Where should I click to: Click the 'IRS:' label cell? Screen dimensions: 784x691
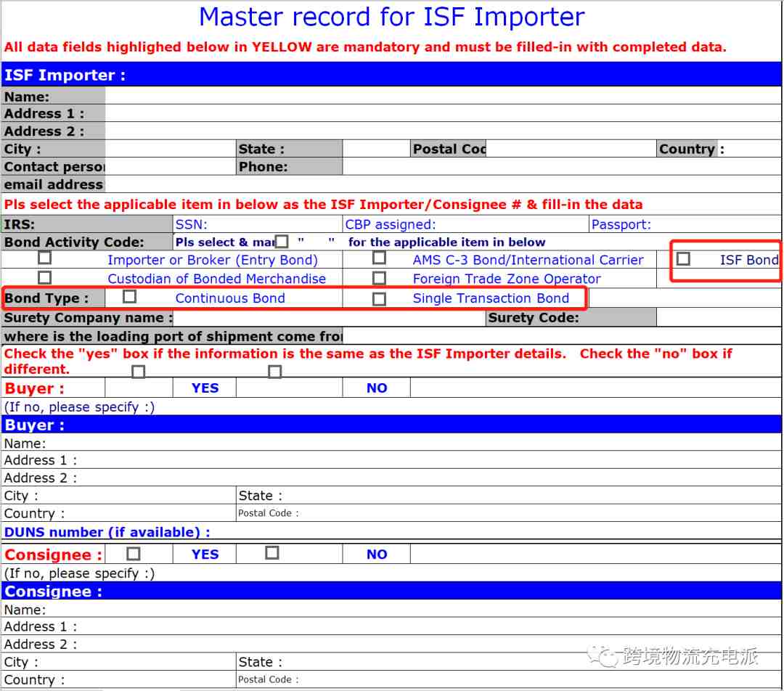point(87,224)
